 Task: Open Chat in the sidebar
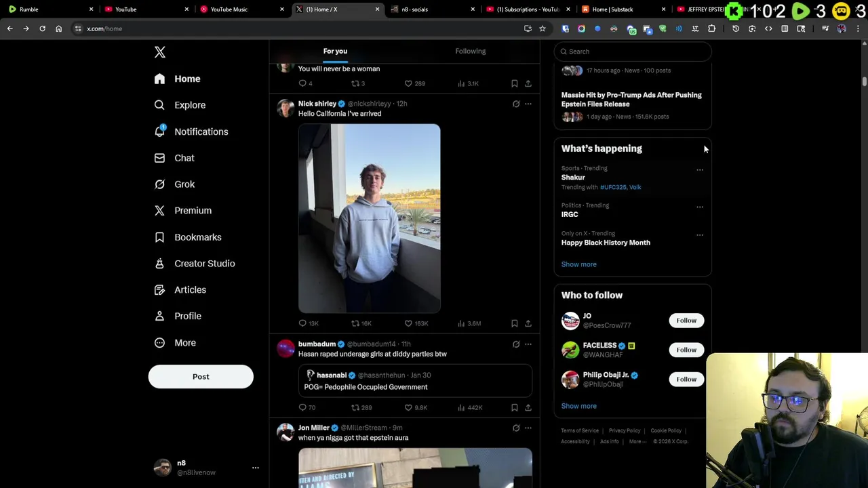point(174,158)
